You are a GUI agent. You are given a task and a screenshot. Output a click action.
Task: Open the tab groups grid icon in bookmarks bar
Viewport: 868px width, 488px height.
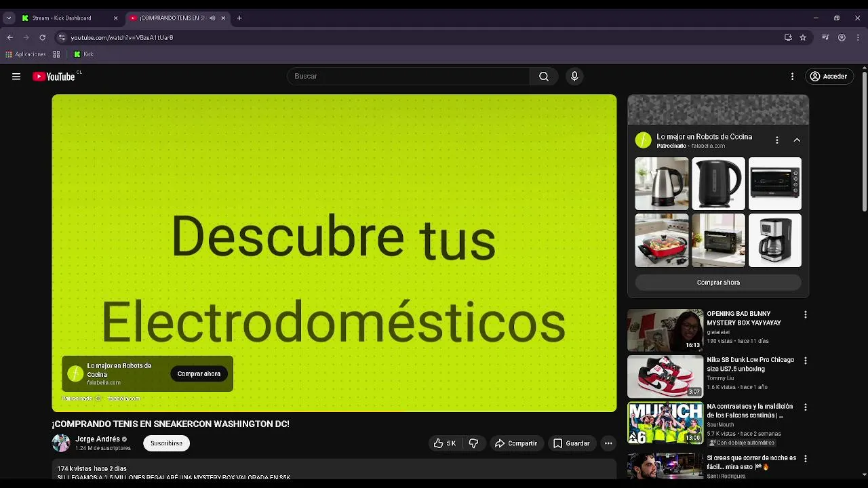click(x=56, y=54)
